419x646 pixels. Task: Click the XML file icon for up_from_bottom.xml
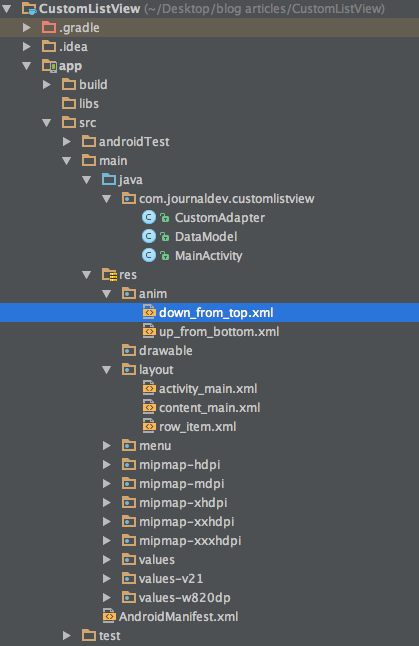[149, 331]
